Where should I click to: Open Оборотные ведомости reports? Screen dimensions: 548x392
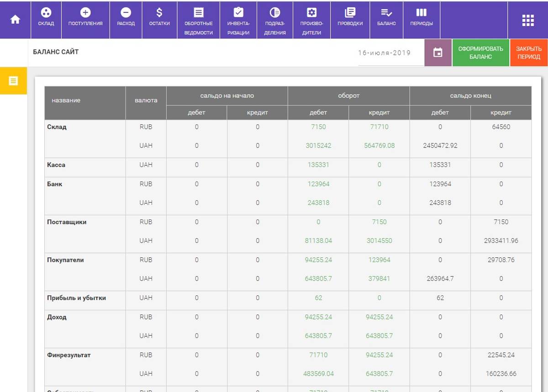tap(199, 20)
